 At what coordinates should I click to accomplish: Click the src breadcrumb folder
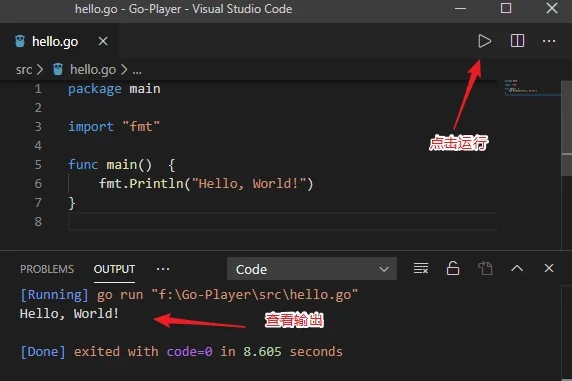(24, 69)
